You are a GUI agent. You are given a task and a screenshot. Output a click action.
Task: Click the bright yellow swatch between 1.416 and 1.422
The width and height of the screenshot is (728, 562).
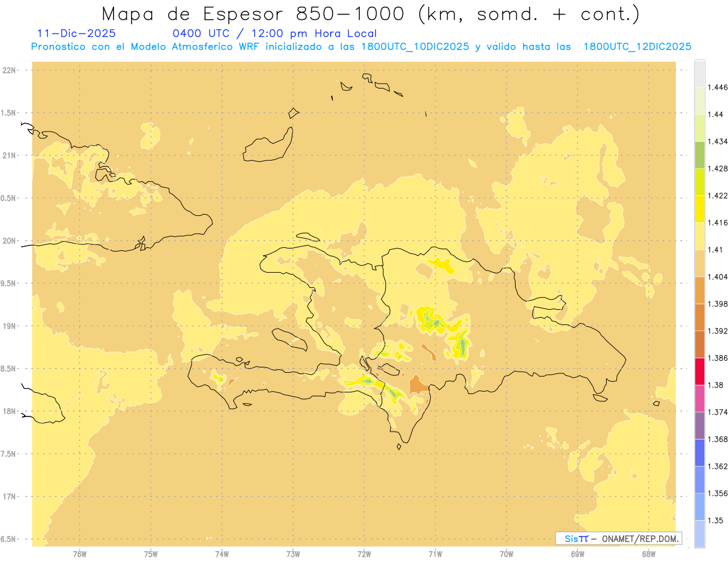[x=699, y=209]
